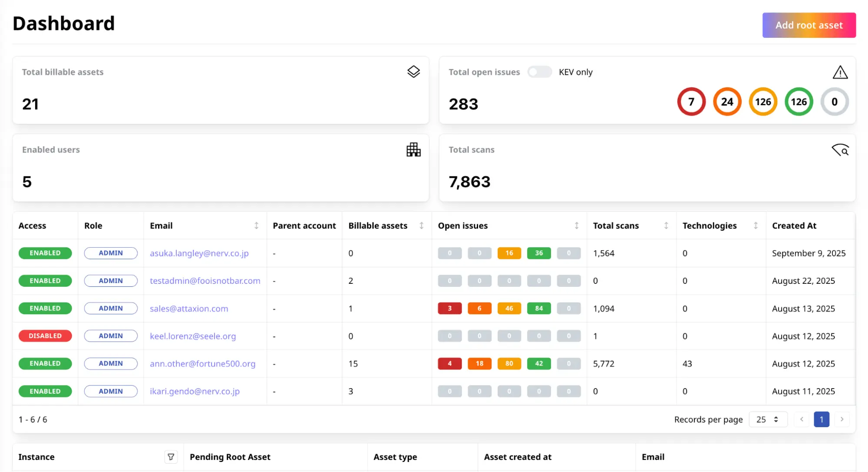Click the building icon in Enabled users card

click(413, 150)
